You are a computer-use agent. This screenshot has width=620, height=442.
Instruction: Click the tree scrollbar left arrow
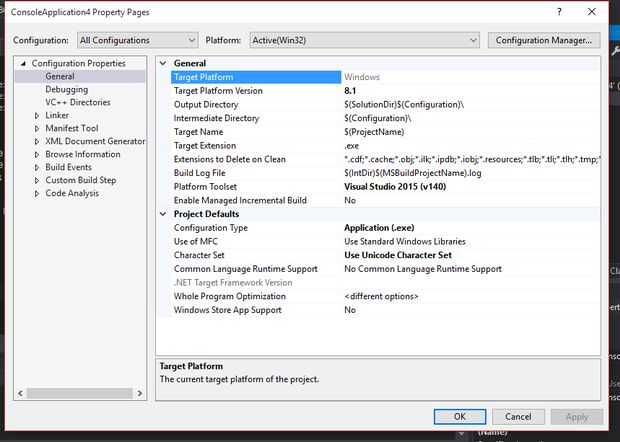pyautogui.click(x=21, y=393)
